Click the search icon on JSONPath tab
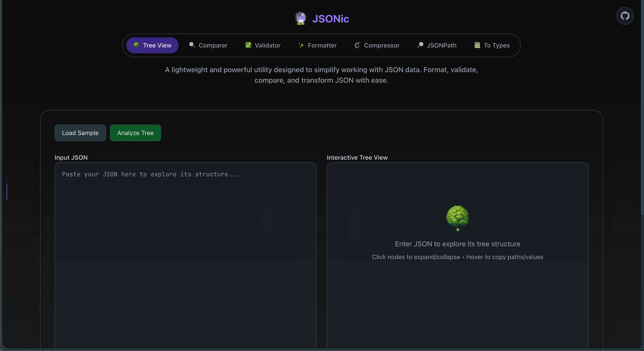Viewport: 644px width, 351px height. tap(420, 45)
